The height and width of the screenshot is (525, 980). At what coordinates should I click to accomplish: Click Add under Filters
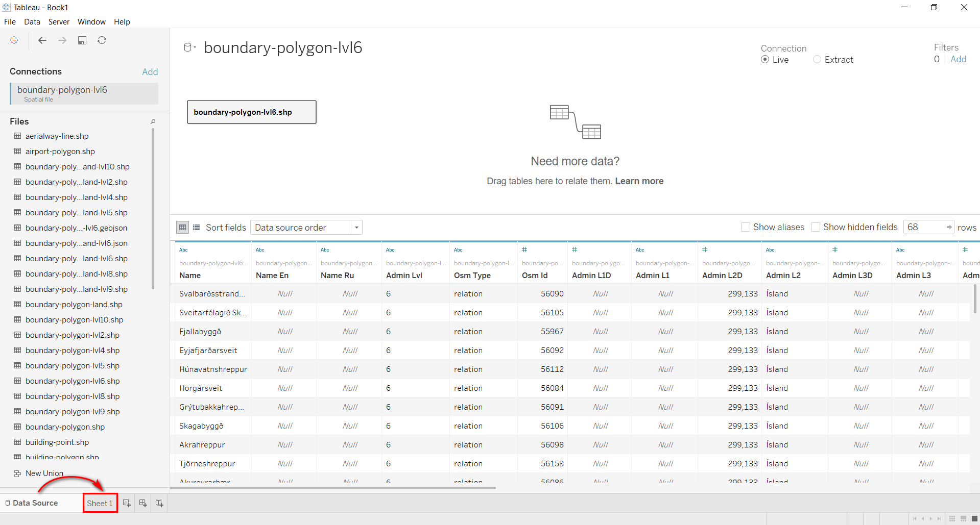click(959, 59)
